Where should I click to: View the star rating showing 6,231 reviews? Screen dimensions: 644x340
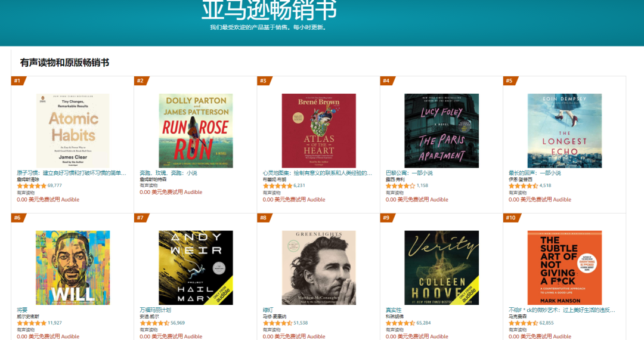[x=278, y=186]
